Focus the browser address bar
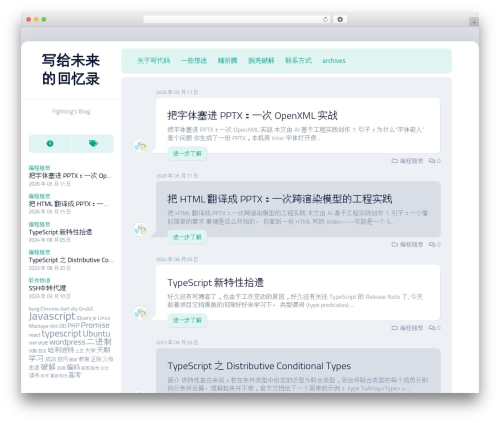The height and width of the screenshot is (423, 500). tap(232, 20)
